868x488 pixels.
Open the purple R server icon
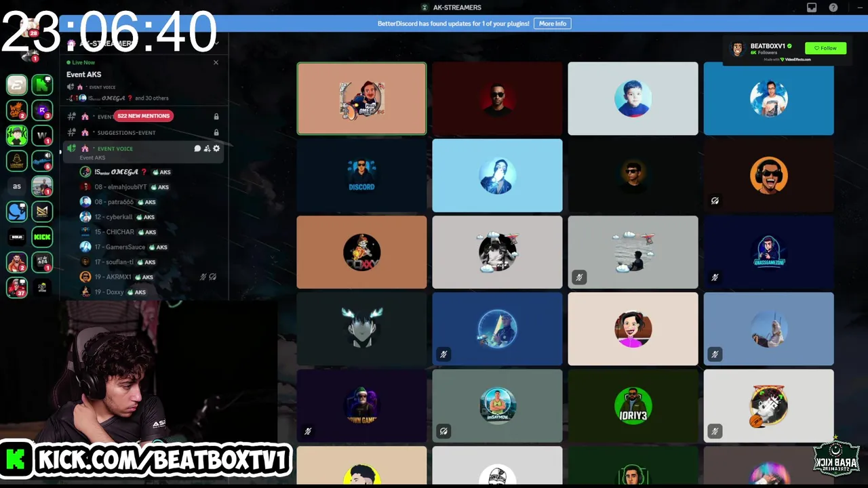tap(42, 110)
